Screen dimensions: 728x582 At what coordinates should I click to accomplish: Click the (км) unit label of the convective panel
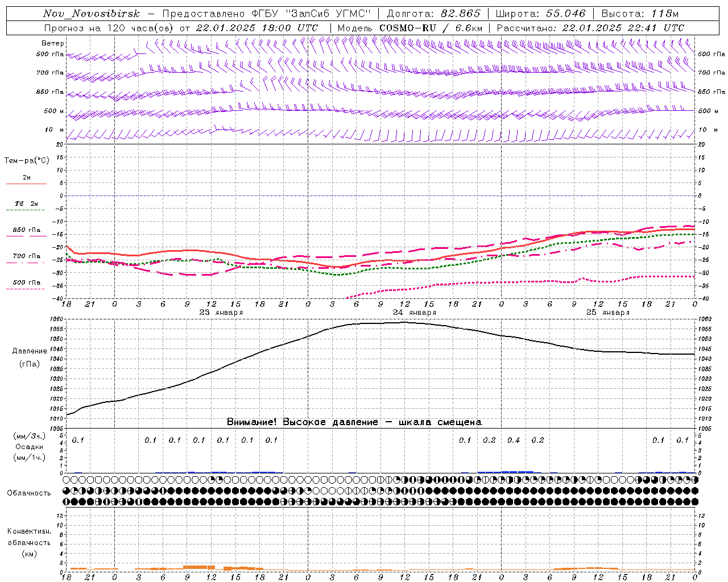click(x=30, y=554)
